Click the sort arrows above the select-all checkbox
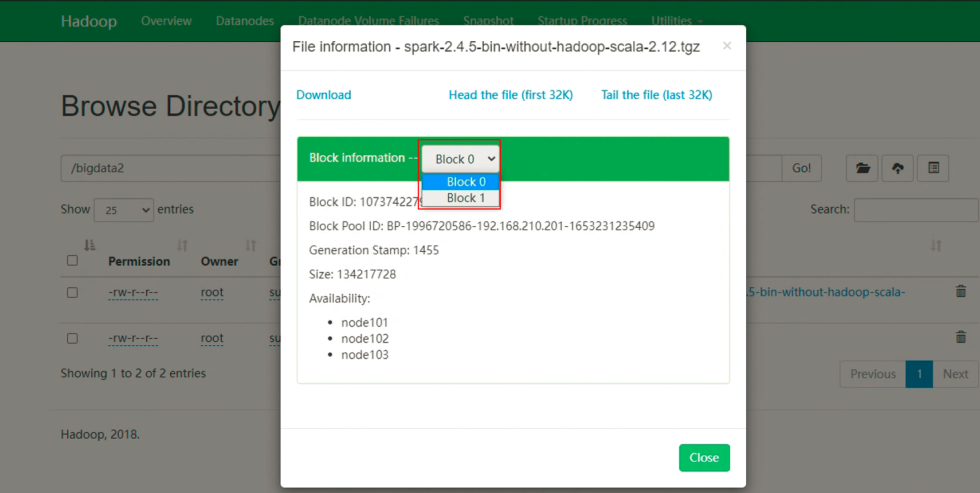This screenshot has height=493, width=980. pyautogui.click(x=89, y=246)
